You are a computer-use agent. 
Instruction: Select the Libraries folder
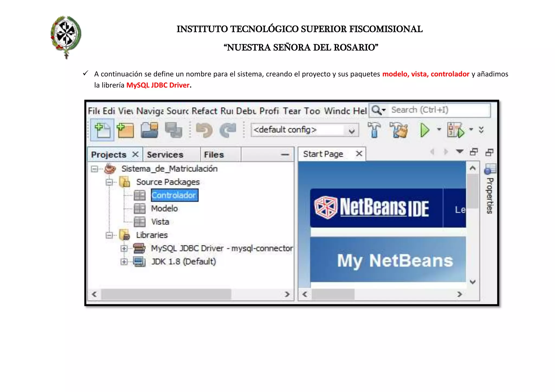point(152,235)
